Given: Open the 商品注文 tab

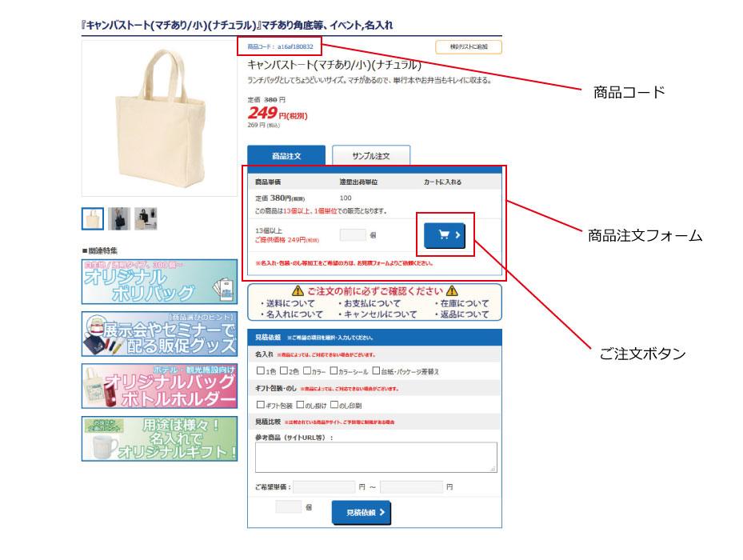Looking at the screenshot, I should pyautogui.click(x=286, y=155).
